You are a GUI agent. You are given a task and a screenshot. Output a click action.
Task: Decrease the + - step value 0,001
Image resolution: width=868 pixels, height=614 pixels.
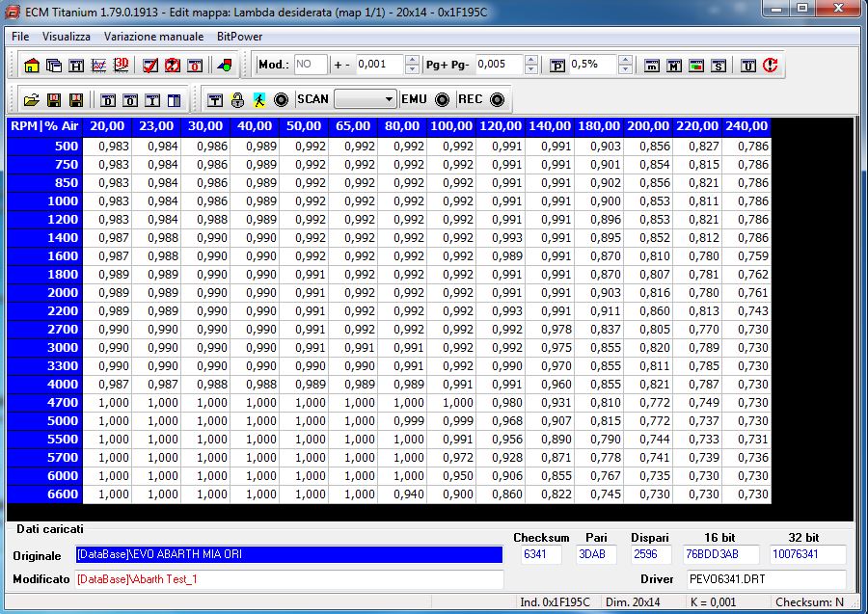click(412, 69)
